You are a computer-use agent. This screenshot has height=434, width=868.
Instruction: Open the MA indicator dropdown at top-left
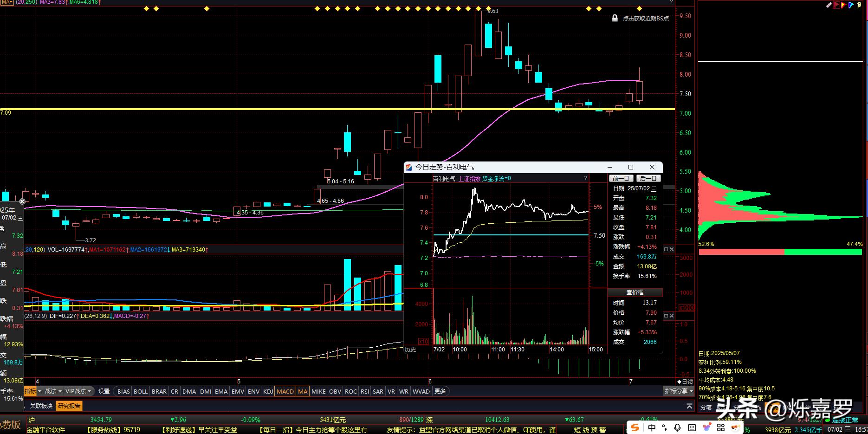click(x=6, y=2)
